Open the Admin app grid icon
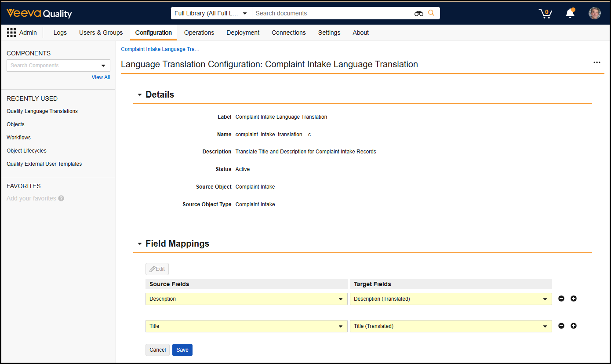Viewport: 611px width, 364px height. 11,33
